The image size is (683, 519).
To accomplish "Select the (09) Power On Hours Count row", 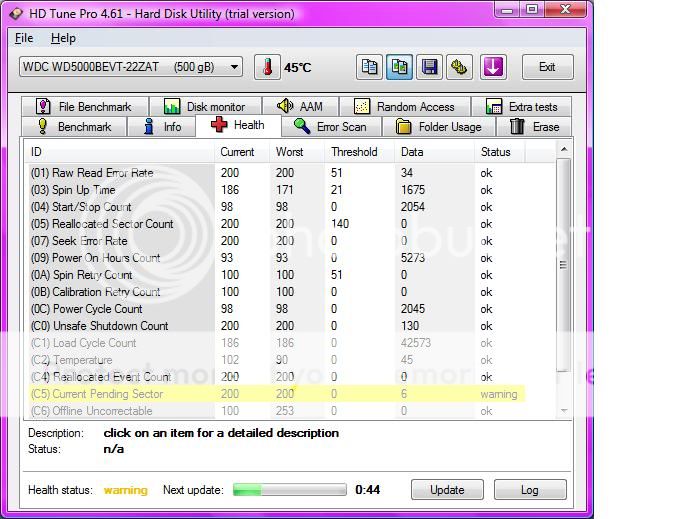I will click(x=277, y=258).
